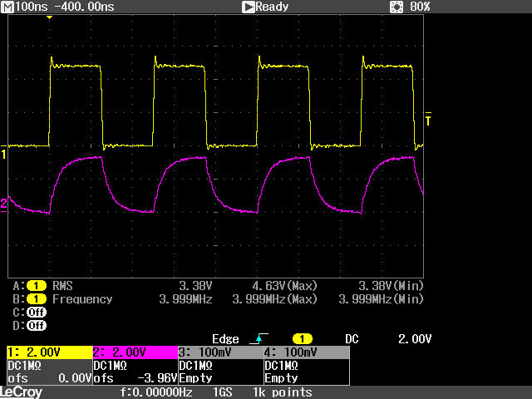Select channel 2 2.00V header
Viewport: 532px width, 399px height.
click(135, 352)
